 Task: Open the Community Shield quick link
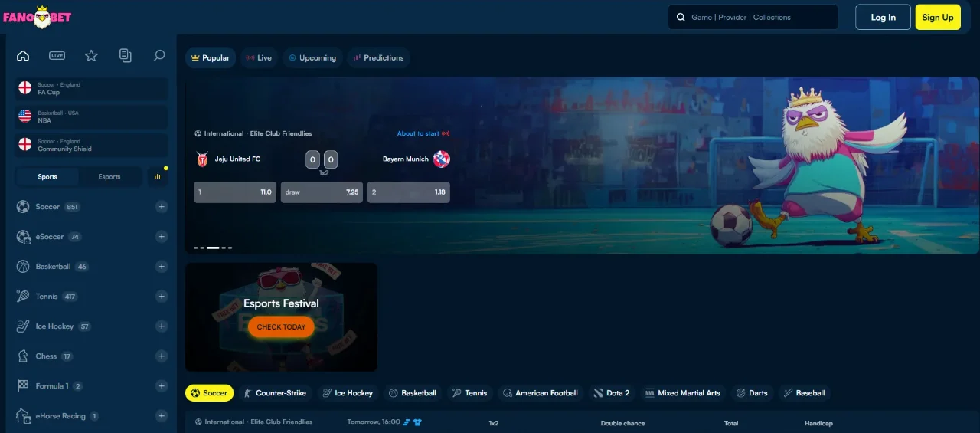coord(92,145)
